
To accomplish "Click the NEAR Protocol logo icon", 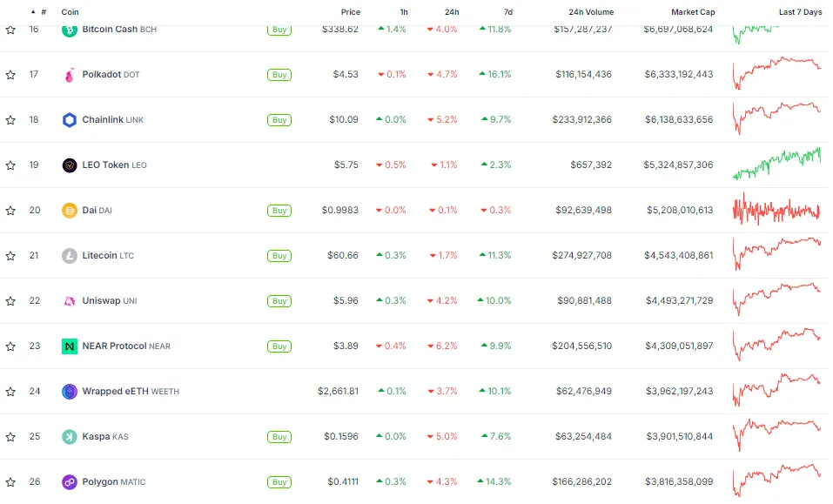I will (x=70, y=346).
